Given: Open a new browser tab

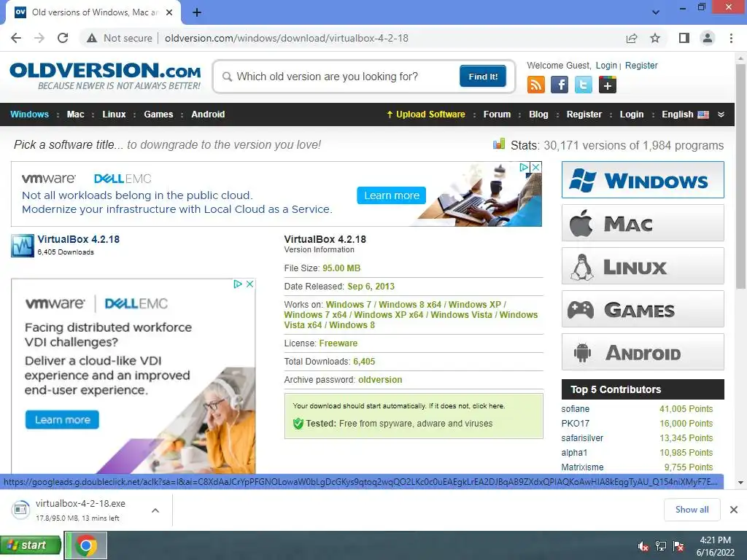Looking at the screenshot, I should pyautogui.click(x=197, y=12).
